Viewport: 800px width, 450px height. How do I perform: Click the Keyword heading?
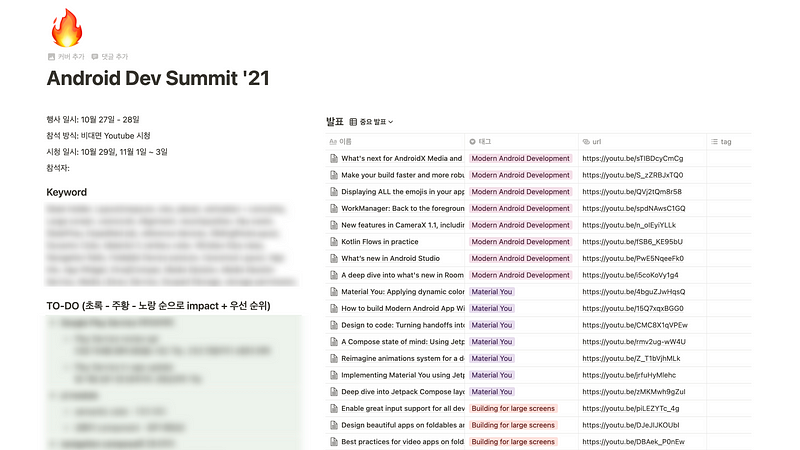coord(67,192)
